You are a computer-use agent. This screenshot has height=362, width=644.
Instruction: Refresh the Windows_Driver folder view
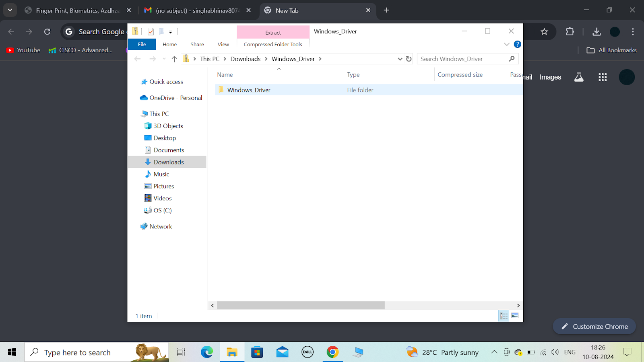(409, 59)
